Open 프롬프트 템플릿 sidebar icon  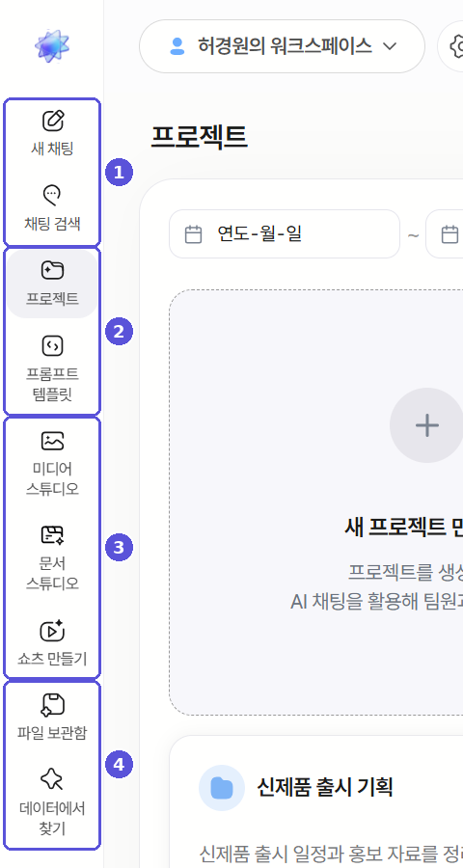(52, 346)
